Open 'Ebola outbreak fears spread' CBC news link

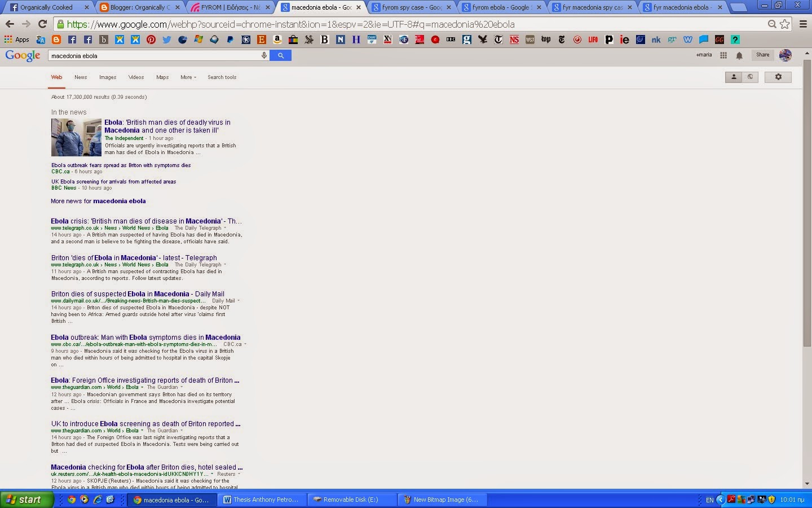(x=121, y=165)
